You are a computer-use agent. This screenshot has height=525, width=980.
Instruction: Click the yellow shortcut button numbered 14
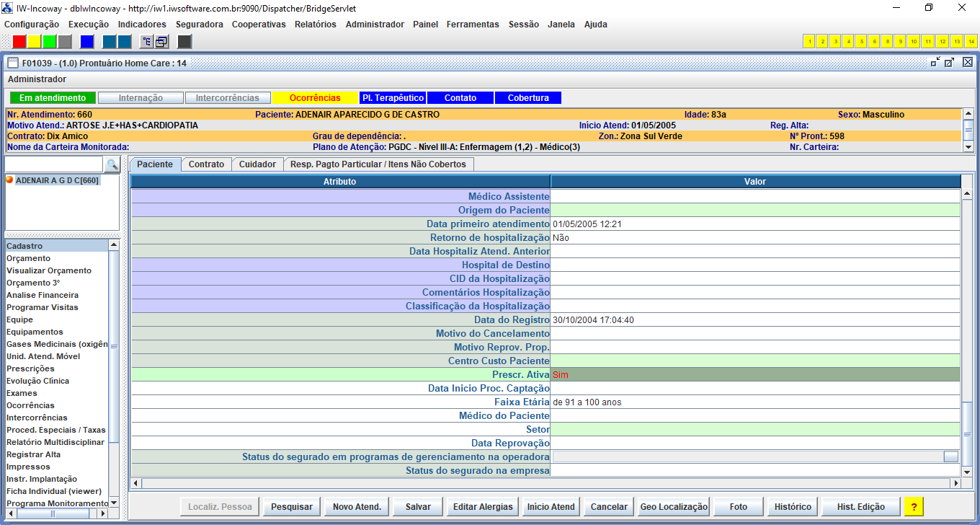pyautogui.click(x=971, y=41)
